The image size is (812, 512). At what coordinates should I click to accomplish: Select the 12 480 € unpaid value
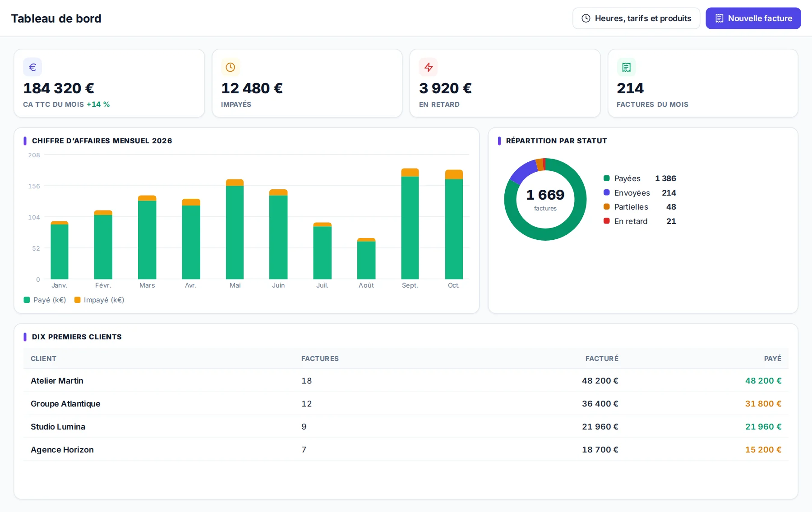252,88
